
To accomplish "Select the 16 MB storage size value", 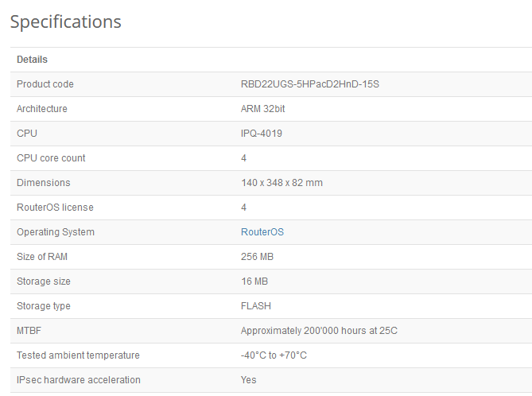I will [x=254, y=281].
